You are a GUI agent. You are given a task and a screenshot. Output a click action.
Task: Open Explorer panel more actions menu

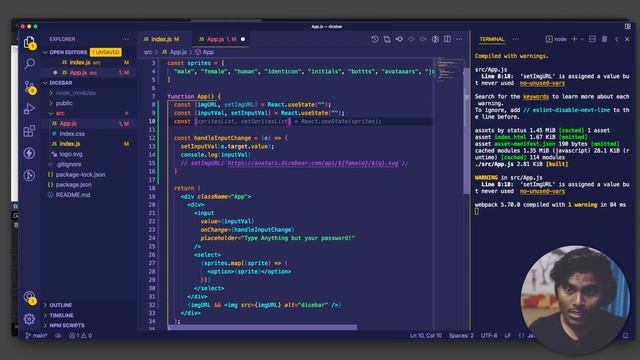click(126, 39)
